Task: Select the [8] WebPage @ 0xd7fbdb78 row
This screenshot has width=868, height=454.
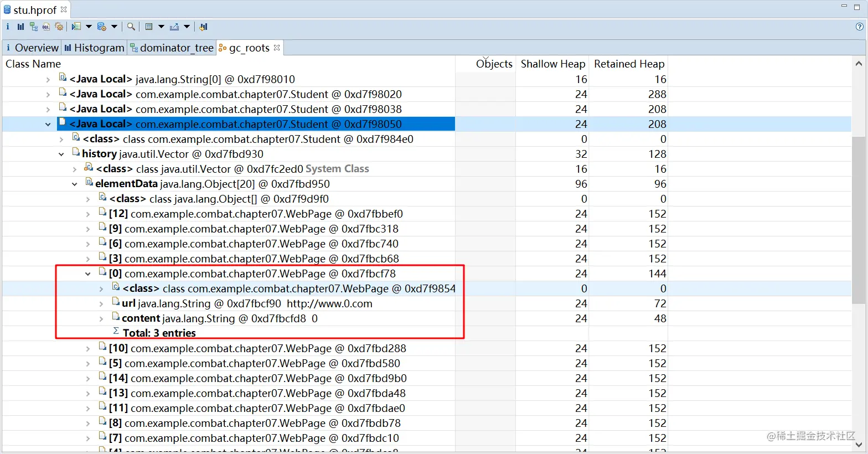Action: pyautogui.click(x=426, y=423)
